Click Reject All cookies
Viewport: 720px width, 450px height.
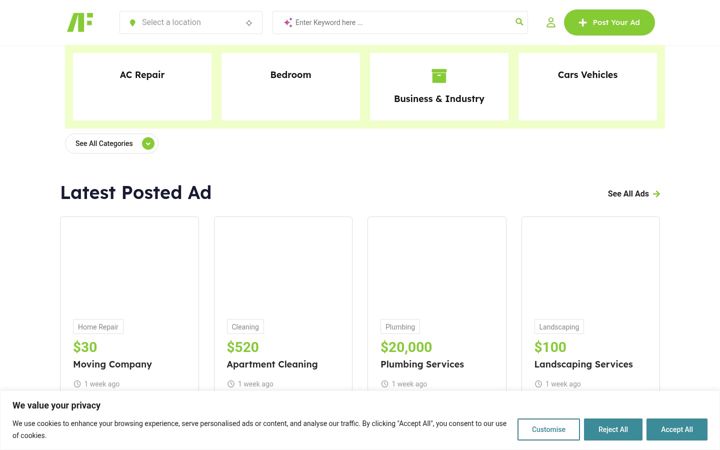pyautogui.click(x=613, y=429)
